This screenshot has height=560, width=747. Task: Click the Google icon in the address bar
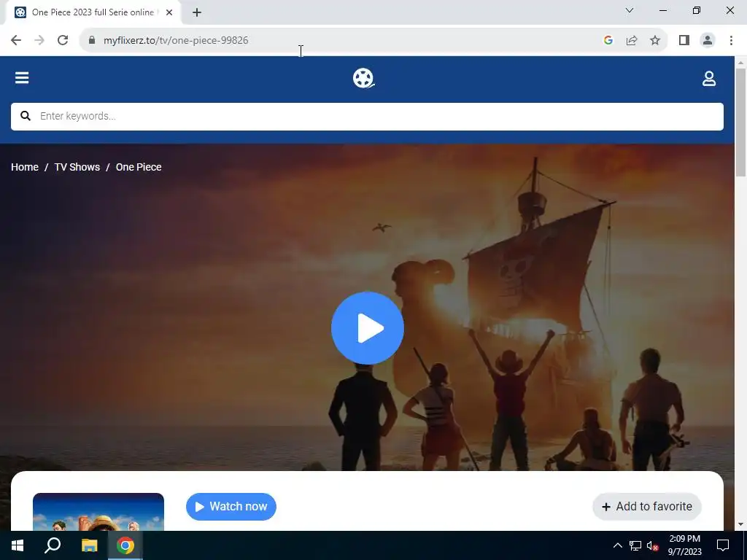tap(608, 41)
